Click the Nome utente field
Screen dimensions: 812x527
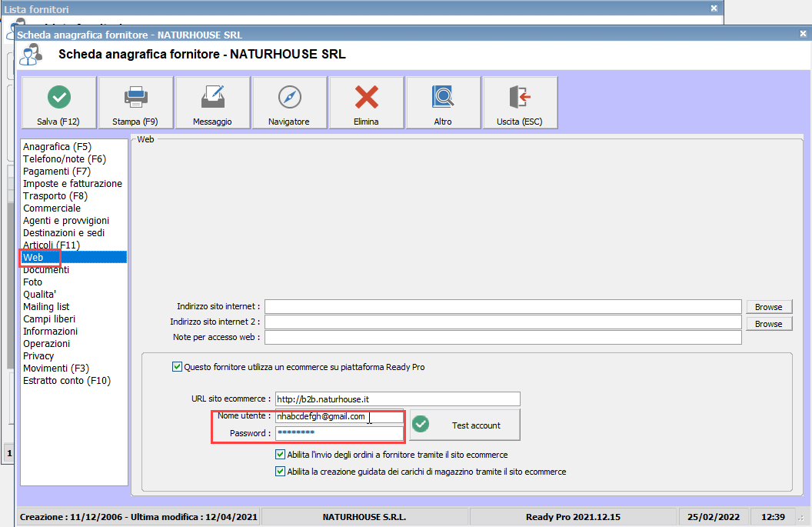click(339, 416)
